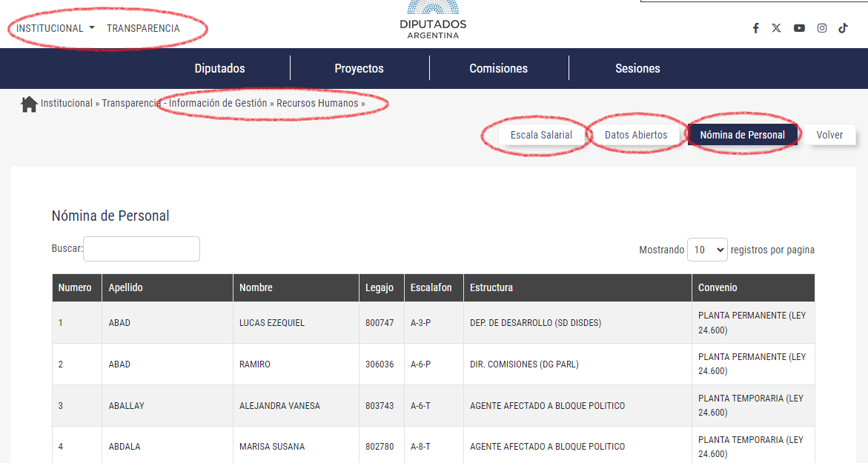Screen dimensions: 868x463
Task: Go to the Diputados section
Action: pyautogui.click(x=219, y=68)
